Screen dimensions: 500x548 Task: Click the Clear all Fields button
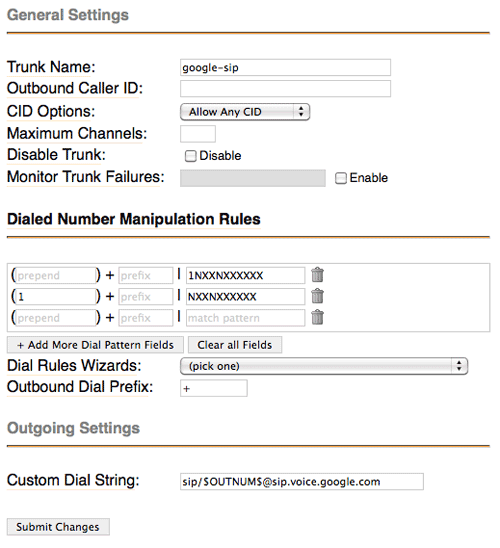[235, 345]
